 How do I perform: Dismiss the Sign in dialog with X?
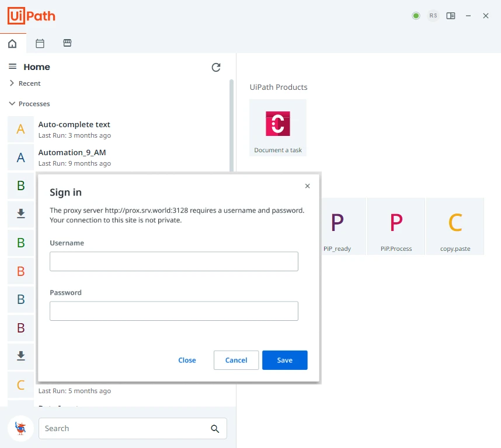307,186
